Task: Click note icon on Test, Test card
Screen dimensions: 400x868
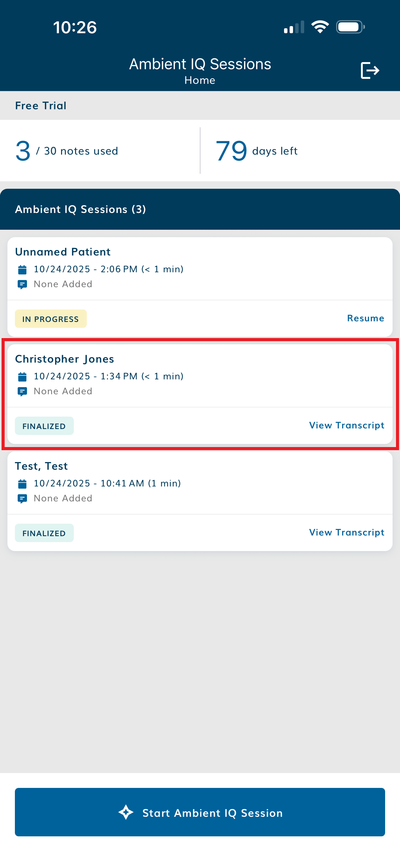Action: [x=22, y=499]
